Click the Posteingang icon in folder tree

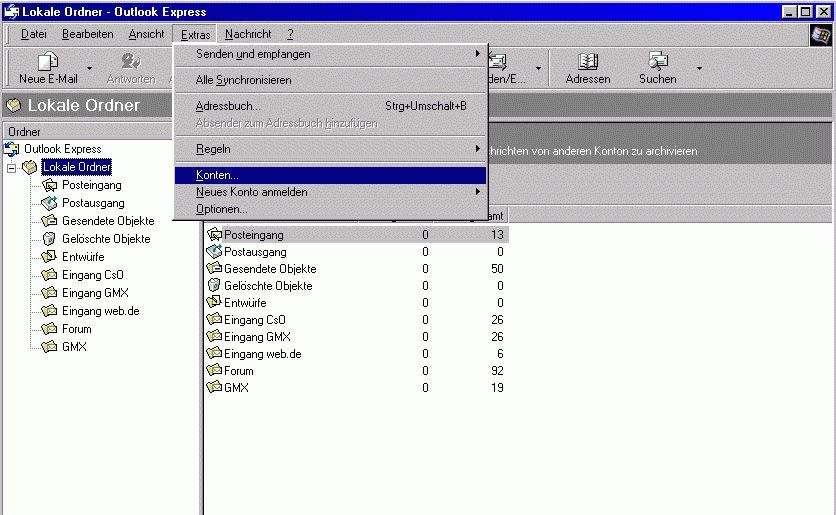click(50, 186)
